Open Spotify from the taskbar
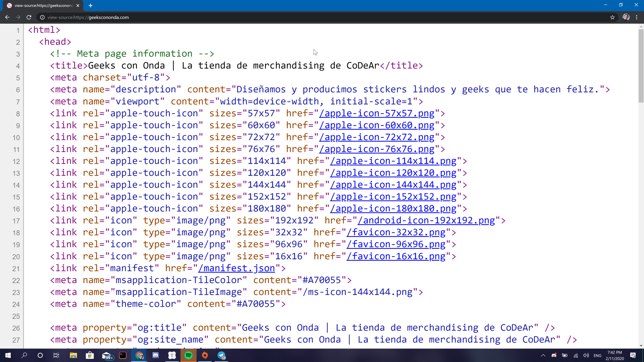644x362 pixels. coord(188,355)
